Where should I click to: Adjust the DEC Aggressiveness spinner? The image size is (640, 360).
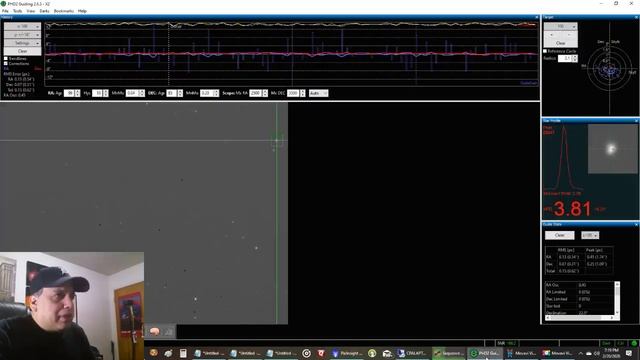point(180,93)
